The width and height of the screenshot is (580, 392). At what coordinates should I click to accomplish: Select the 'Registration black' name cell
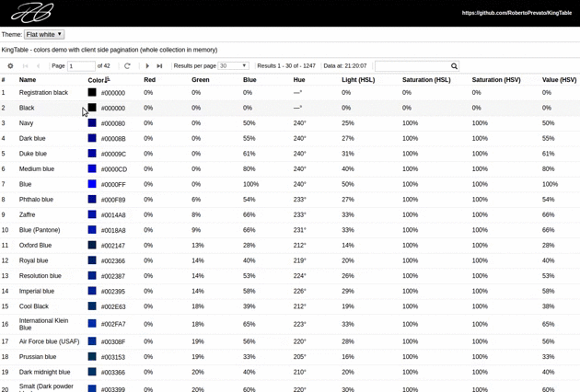43,92
